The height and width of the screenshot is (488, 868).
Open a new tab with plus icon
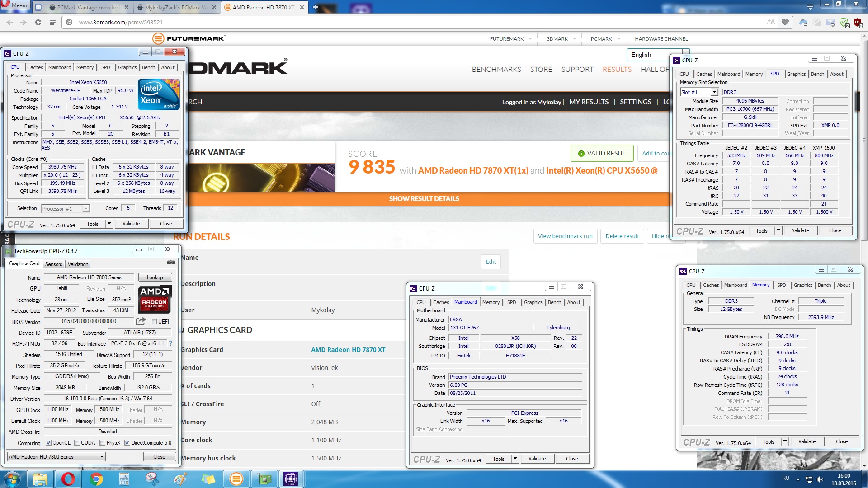[x=315, y=7]
